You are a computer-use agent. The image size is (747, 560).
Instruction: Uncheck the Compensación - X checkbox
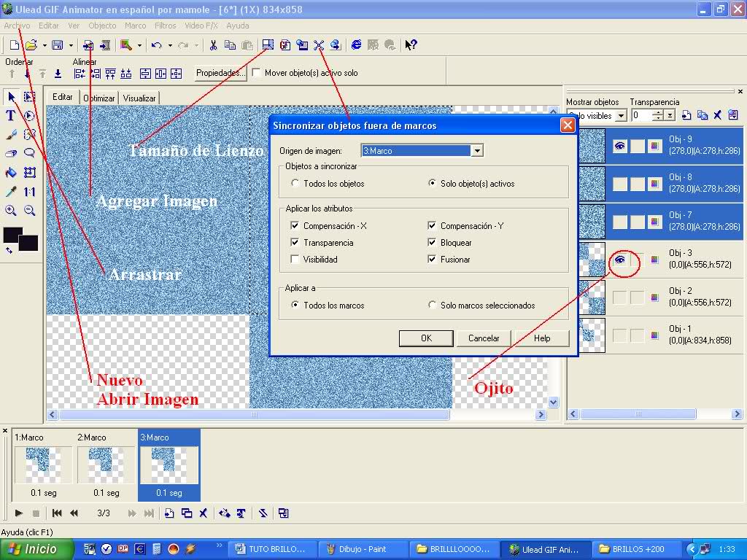pyautogui.click(x=295, y=226)
